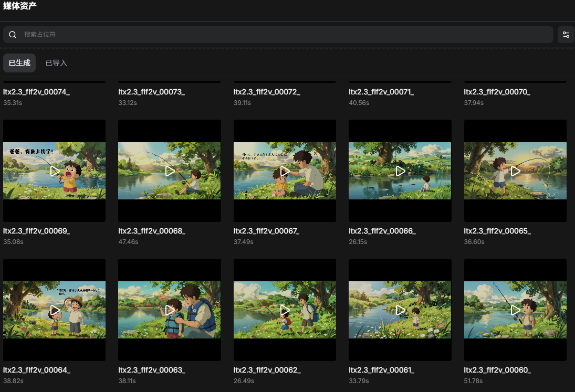Click the ltx2.3_flf2v_00060_ title text
Viewport: 575px width, 392px height.
[498, 370]
